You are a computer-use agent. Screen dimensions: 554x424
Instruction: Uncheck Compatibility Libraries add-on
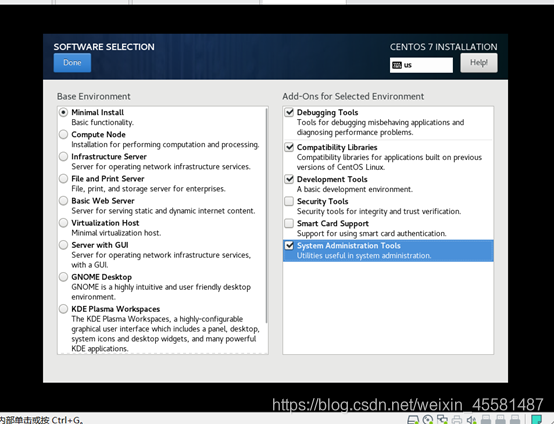(x=289, y=147)
